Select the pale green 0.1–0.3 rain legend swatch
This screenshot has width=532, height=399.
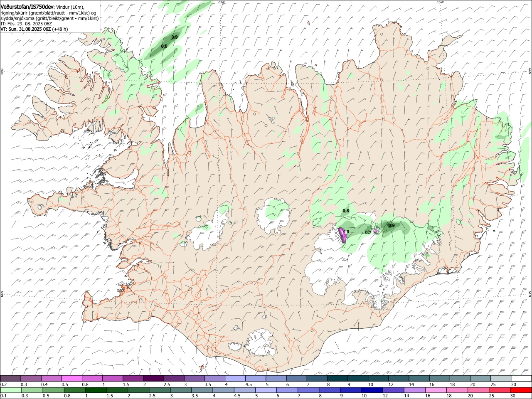11,390
